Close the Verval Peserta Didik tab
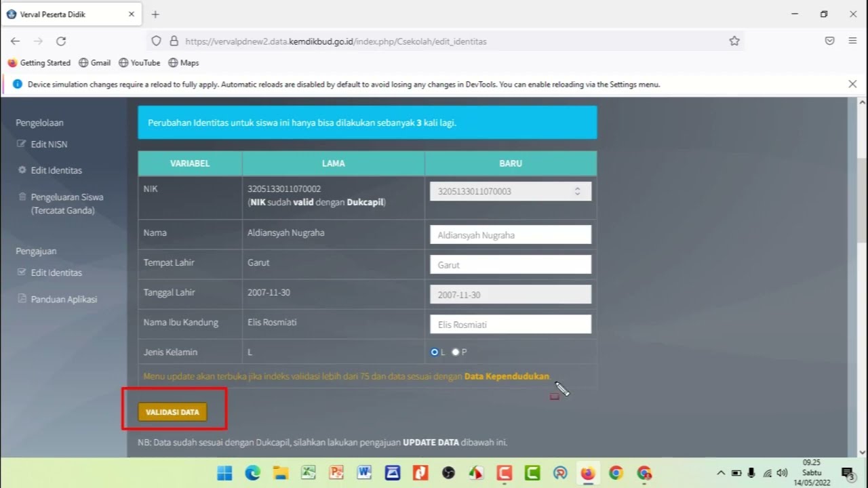Viewport: 868px width, 488px height. pyautogui.click(x=132, y=14)
